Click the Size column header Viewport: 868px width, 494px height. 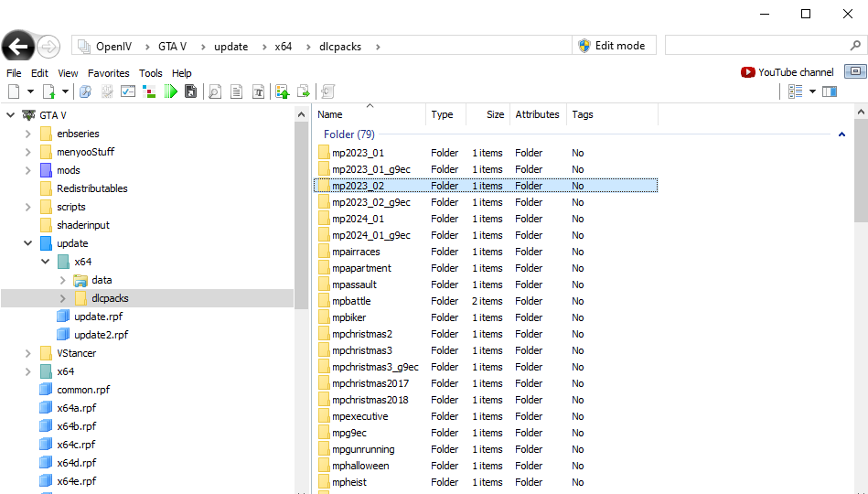click(488, 114)
